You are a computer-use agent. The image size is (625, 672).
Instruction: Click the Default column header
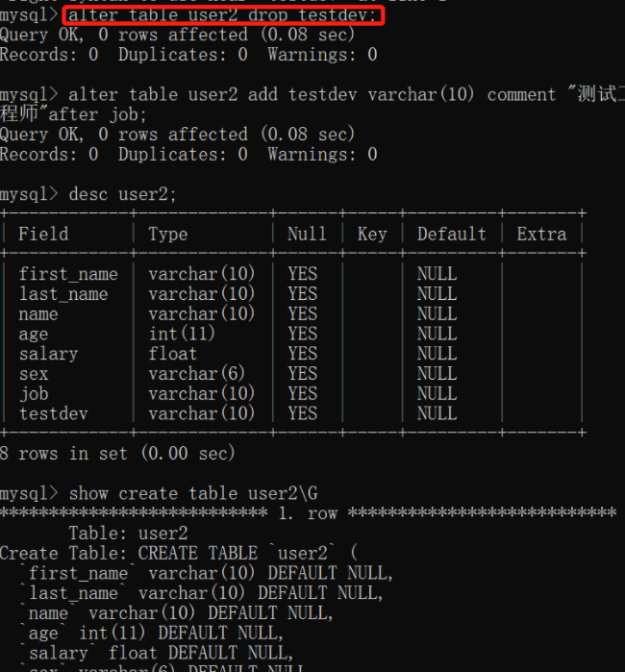pyautogui.click(x=451, y=234)
